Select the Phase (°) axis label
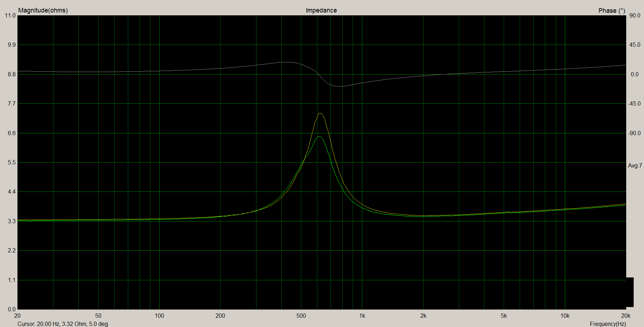 click(612, 11)
